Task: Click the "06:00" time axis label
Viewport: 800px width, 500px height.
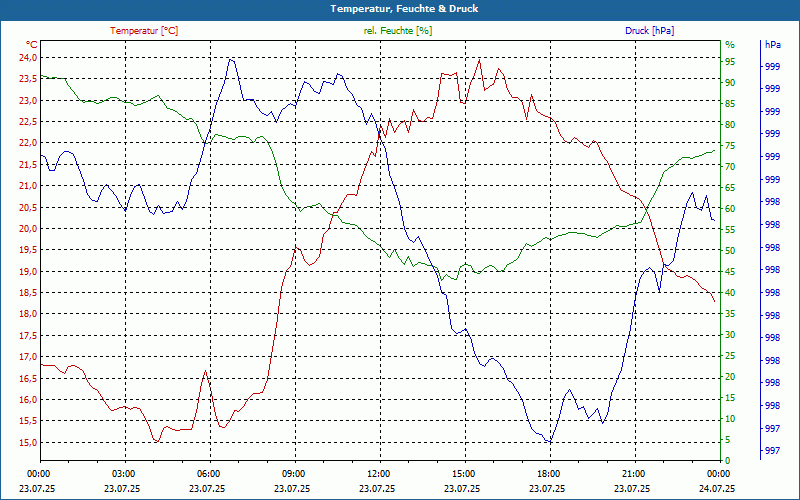Action: 210,474
